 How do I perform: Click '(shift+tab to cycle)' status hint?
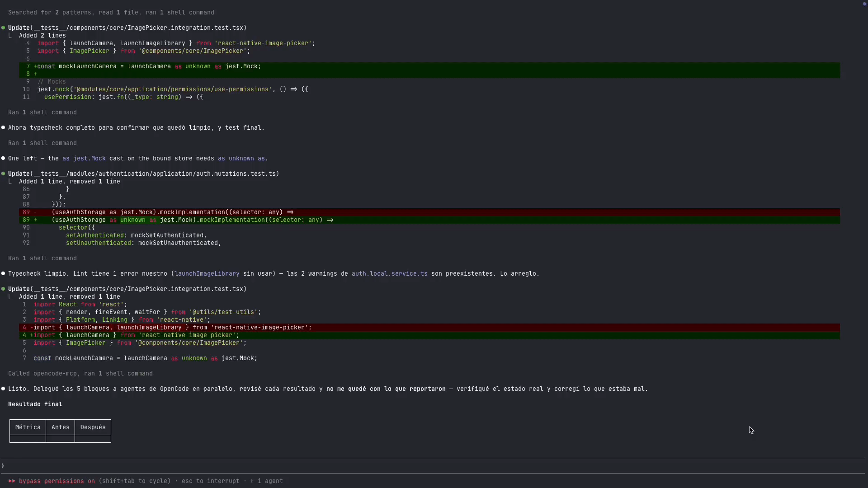point(135,481)
